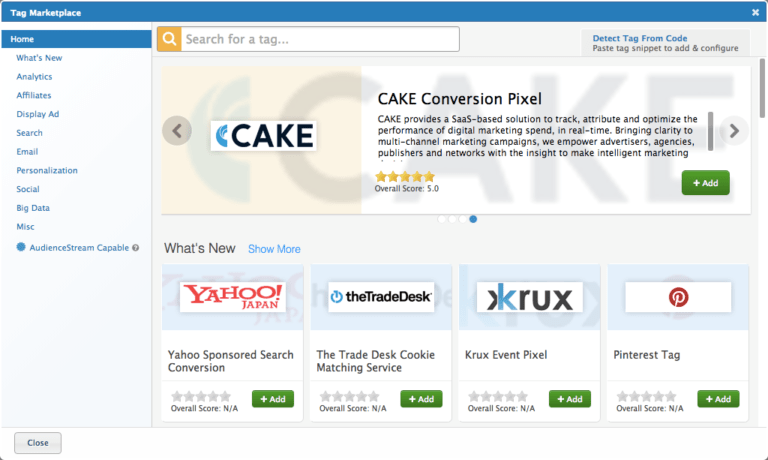
Task: Open Email category
Action: (27, 152)
